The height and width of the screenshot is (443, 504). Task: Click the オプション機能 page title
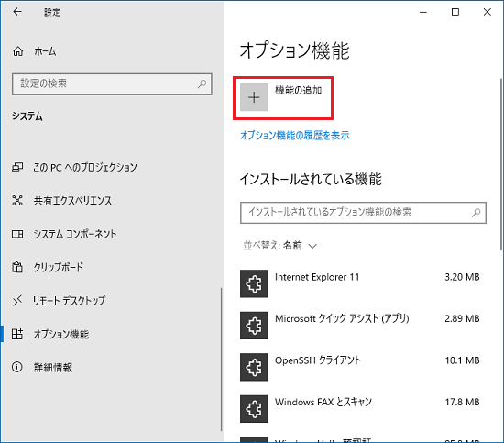tap(295, 50)
